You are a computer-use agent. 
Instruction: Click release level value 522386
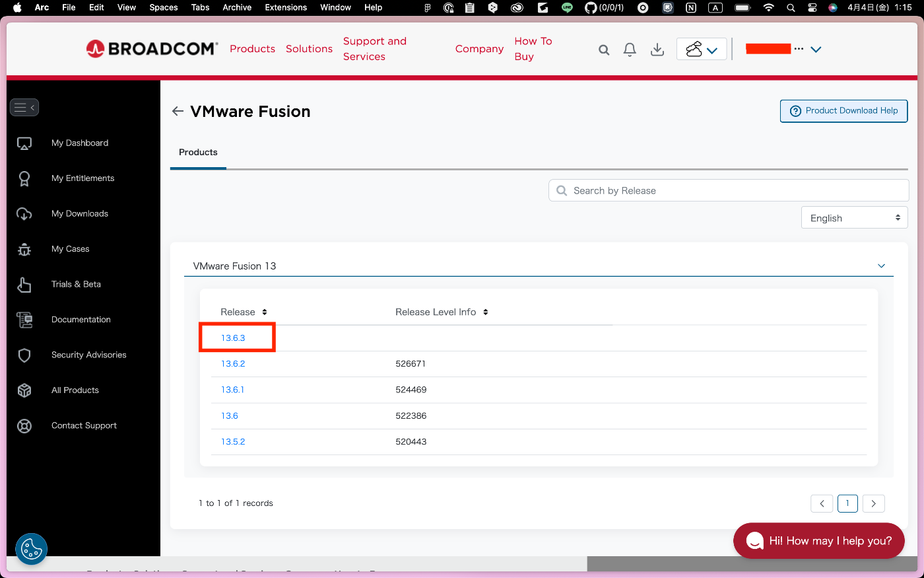pyautogui.click(x=411, y=416)
